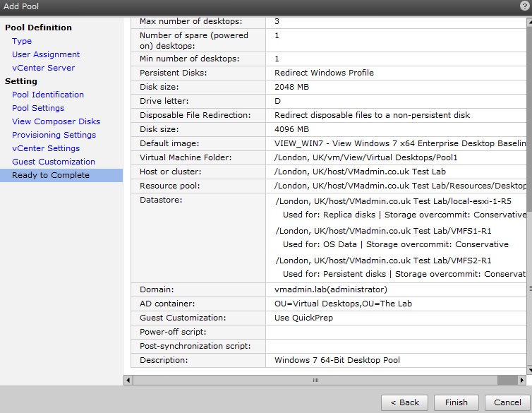Click the AD container OU value
The height and width of the screenshot is (413, 532).
[343, 304]
